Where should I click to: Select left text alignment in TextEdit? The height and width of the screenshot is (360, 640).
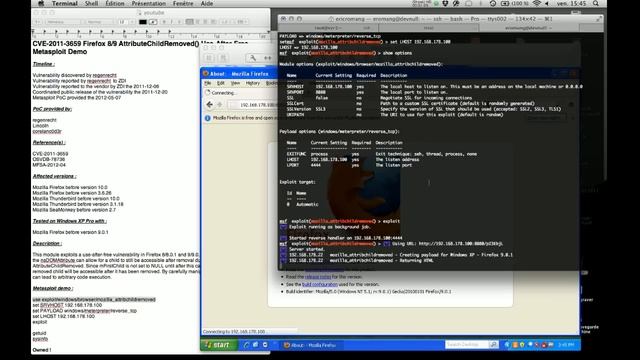(x=190, y=22)
